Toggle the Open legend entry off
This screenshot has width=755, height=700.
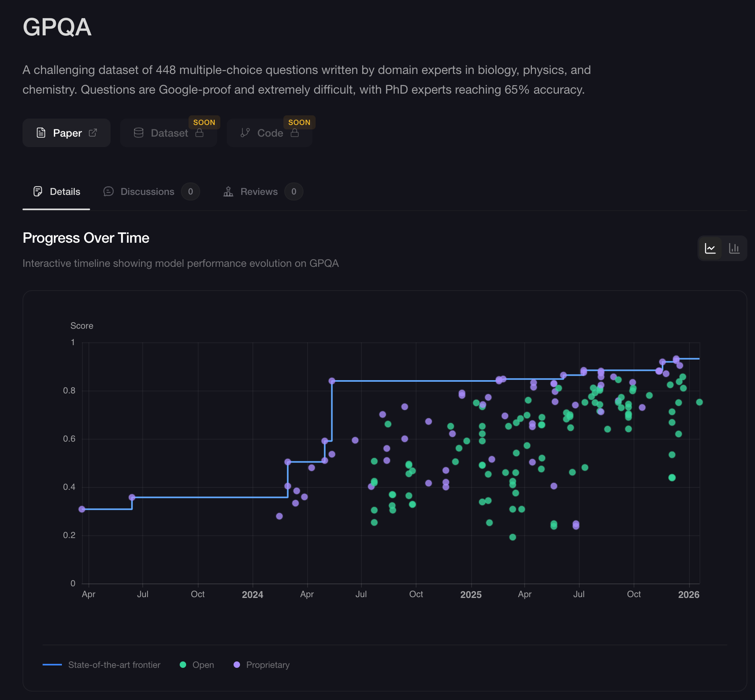(197, 665)
